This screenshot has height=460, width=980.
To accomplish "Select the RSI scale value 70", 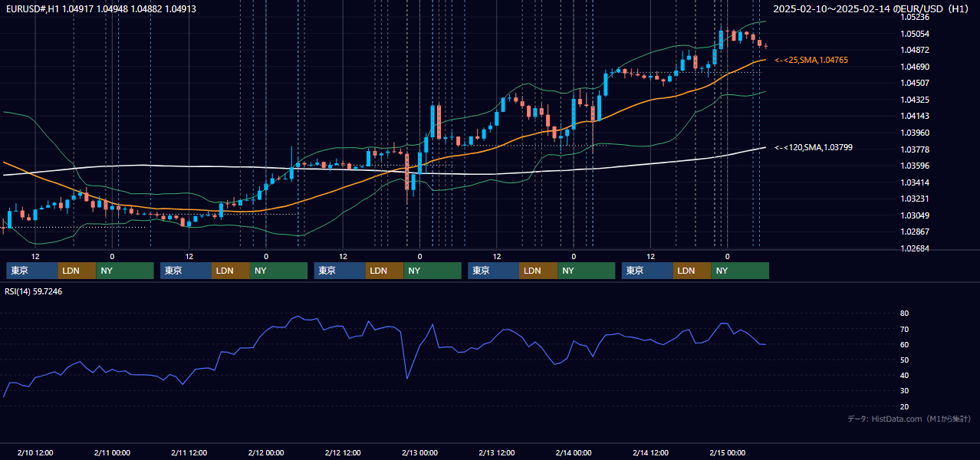I will 904,329.
